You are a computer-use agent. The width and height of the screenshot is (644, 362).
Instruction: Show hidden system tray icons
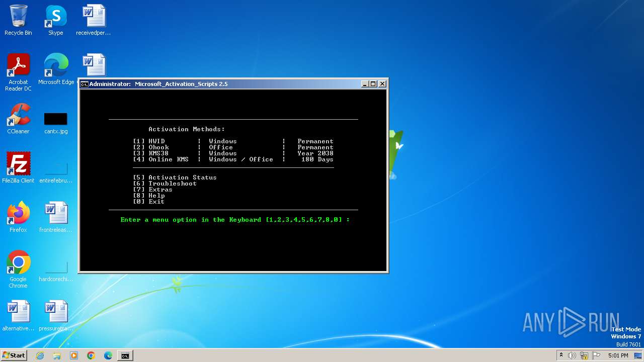(x=561, y=355)
